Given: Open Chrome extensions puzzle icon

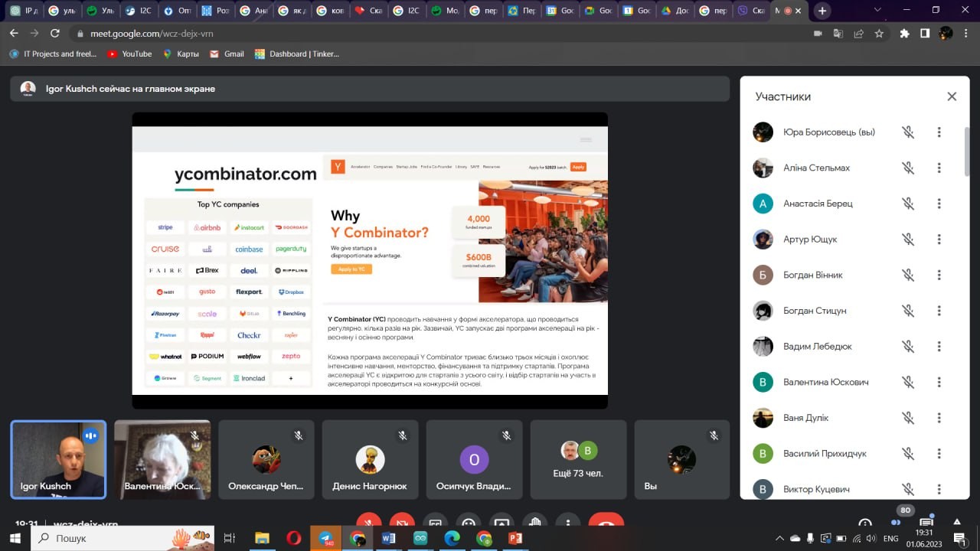Looking at the screenshot, I should tap(905, 34).
